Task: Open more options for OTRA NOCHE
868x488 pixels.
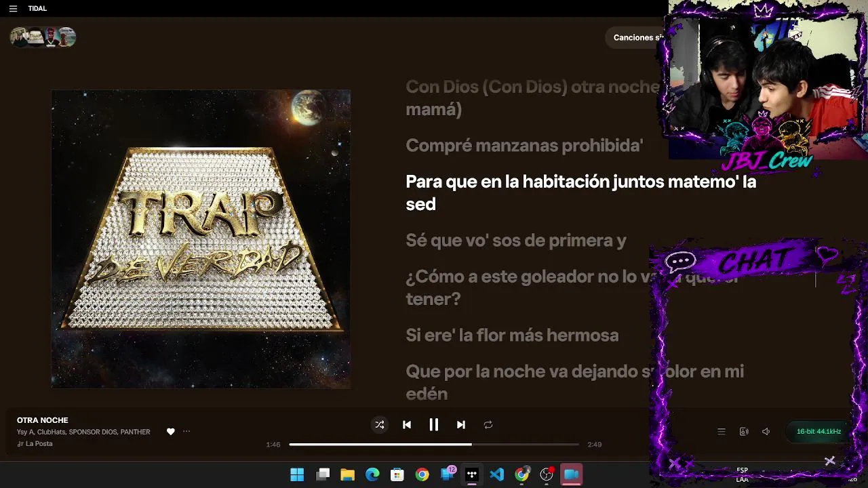Action: [186, 432]
